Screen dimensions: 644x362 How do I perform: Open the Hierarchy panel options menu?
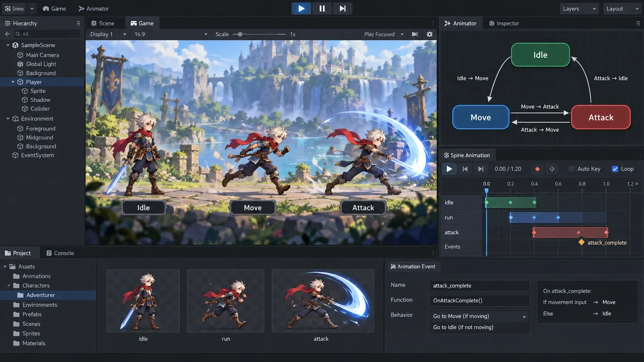click(x=79, y=23)
